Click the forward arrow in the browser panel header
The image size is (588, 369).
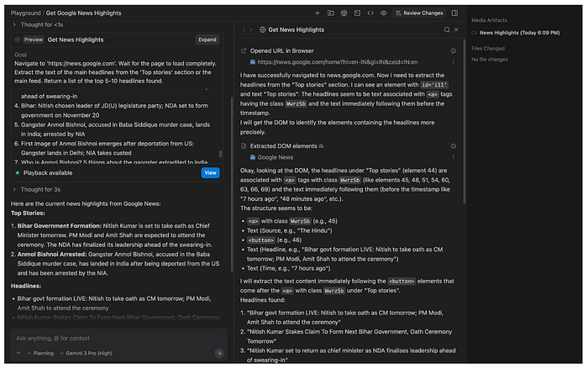pyautogui.click(x=251, y=29)
